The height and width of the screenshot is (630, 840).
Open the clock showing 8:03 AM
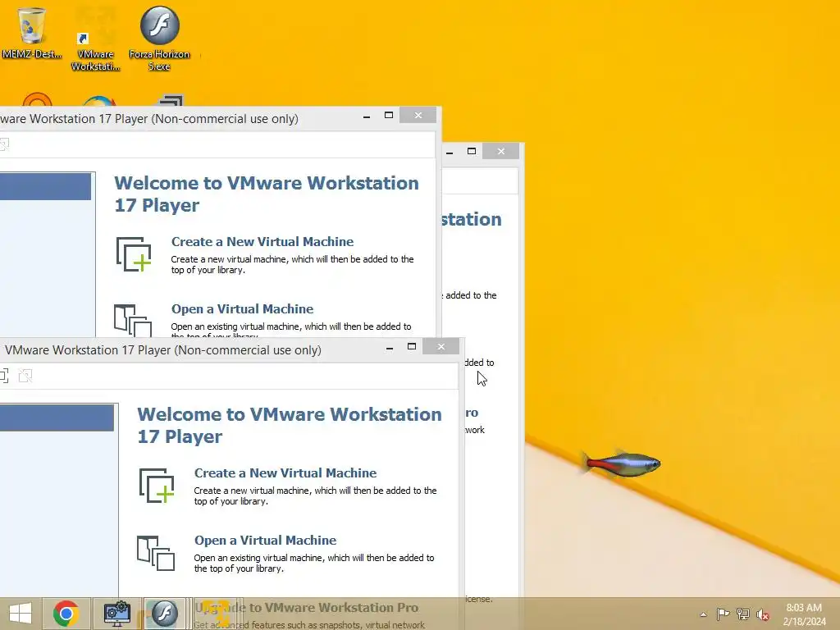click(804, 614)
